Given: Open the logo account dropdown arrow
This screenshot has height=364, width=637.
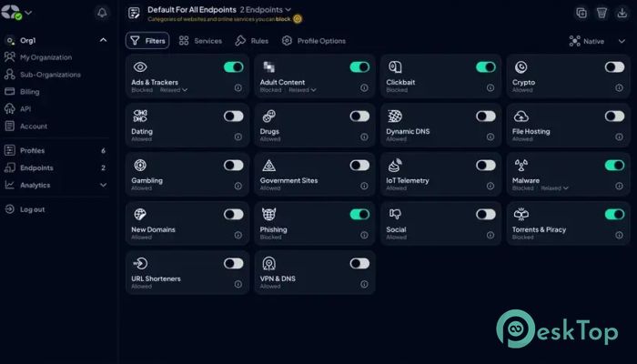Looking at the screenshot, I should tap(28, 13).
